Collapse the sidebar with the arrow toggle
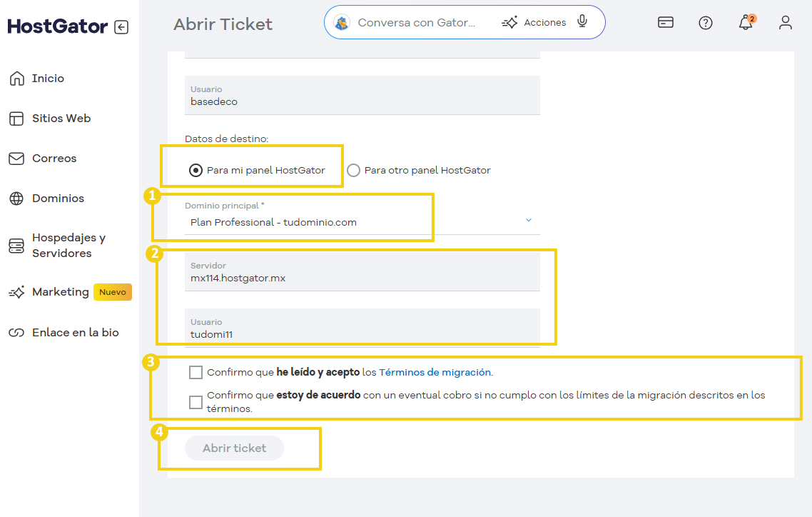The width and height of the screenshot is (812, 517). pos(122,26)
